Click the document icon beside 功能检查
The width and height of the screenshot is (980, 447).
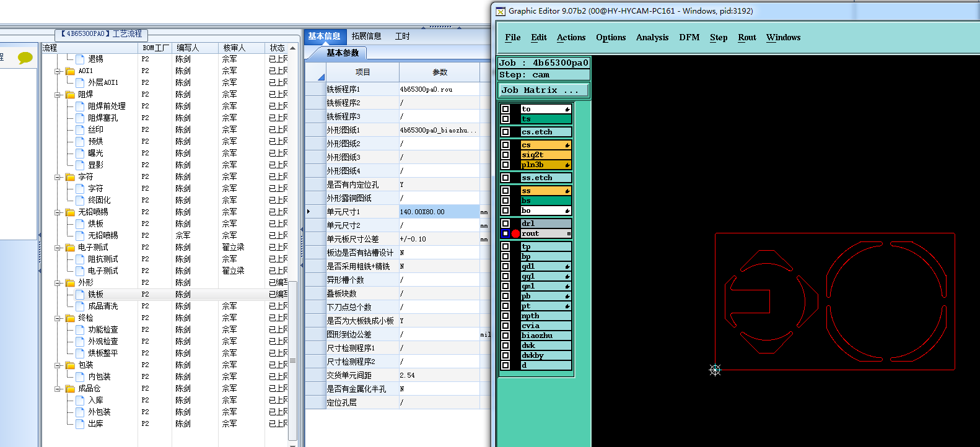(x=80, y=330)
